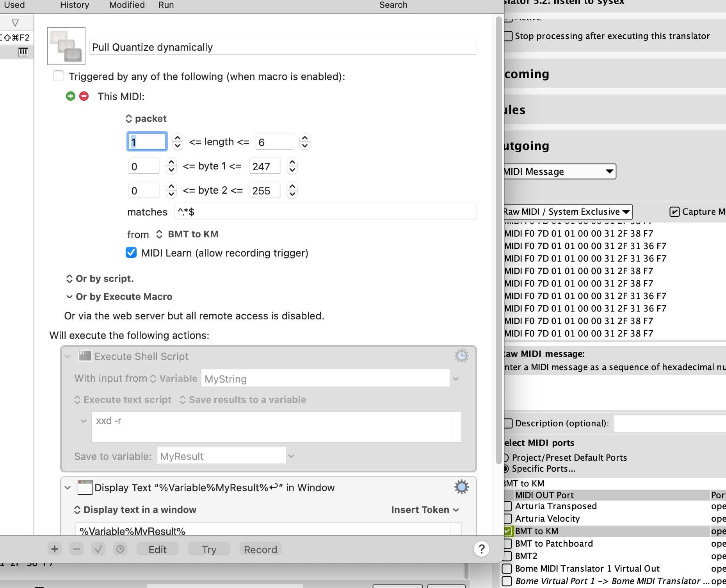
Task: Sort macros by the History column
Action: pos(75,5)
